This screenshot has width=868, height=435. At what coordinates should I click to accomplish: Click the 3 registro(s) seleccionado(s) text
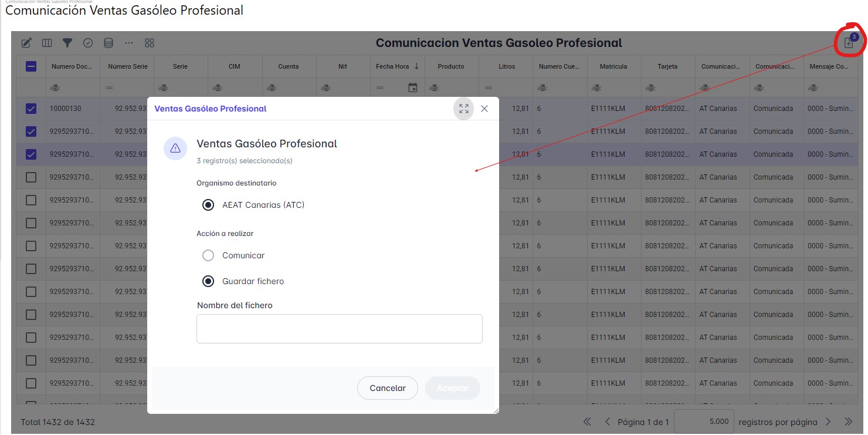(245, 160)
